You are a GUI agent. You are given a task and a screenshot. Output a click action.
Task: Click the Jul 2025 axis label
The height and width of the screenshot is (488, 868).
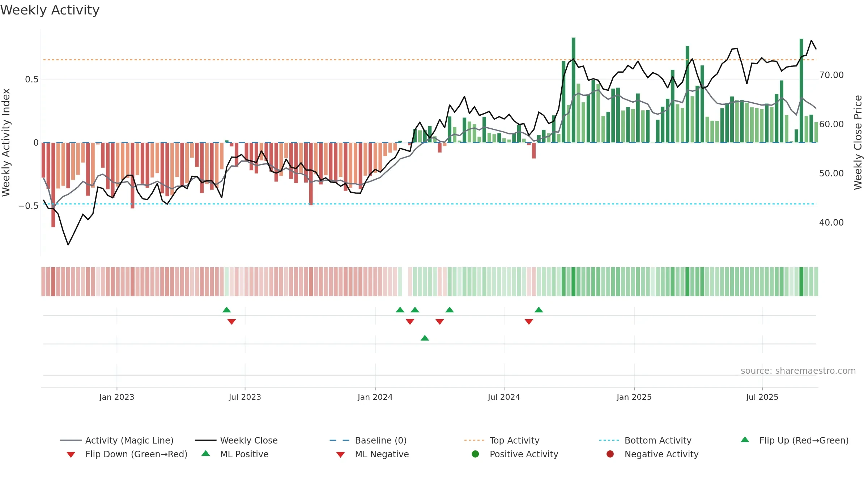click(x=762, y=397)
